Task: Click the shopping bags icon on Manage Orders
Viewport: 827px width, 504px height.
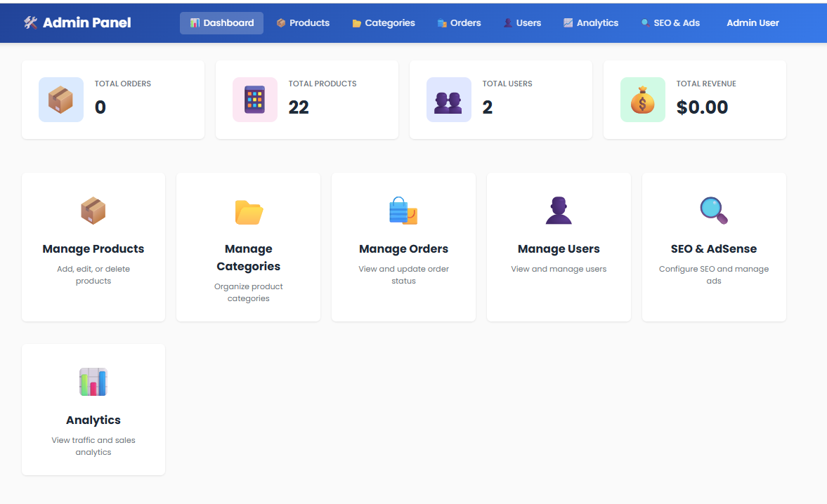Action: click(403, 211)
